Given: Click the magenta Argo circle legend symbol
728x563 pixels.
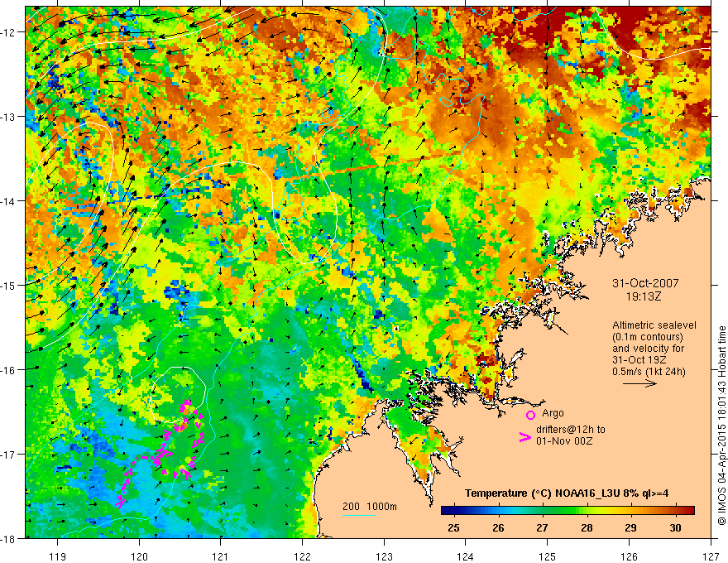Looking at the screenshot, I should (530, 416).
